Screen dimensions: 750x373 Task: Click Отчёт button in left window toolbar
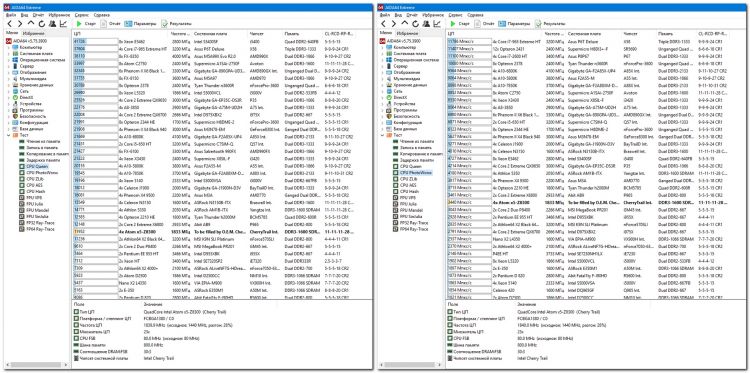(x=110, y=23)
